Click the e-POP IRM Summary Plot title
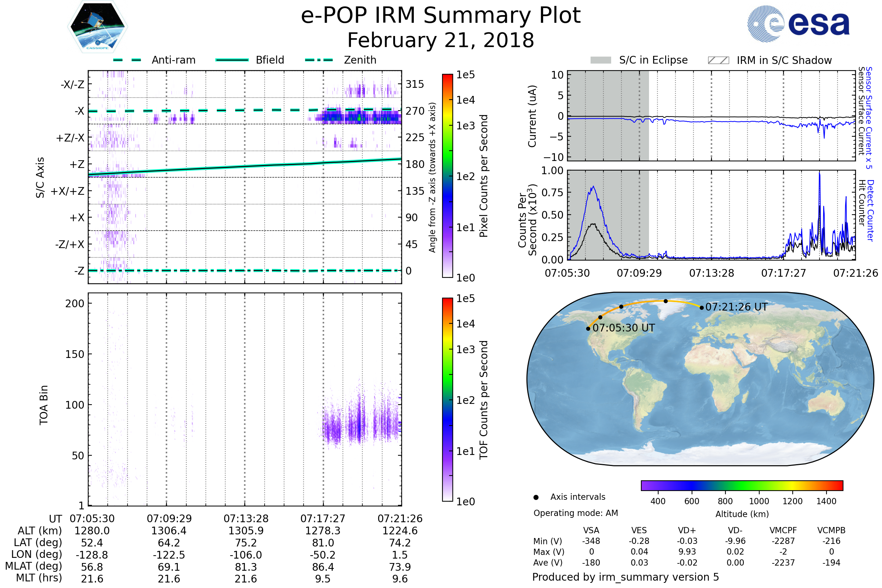The height and width of the screenshot is (588, 882). point(441,16)
